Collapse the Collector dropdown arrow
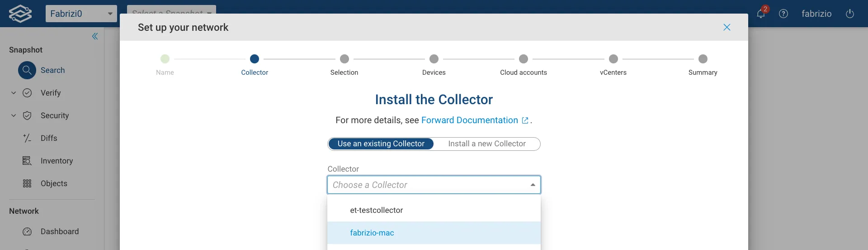The height and width of the screenshot is (250, 868). tap(533, 185)
